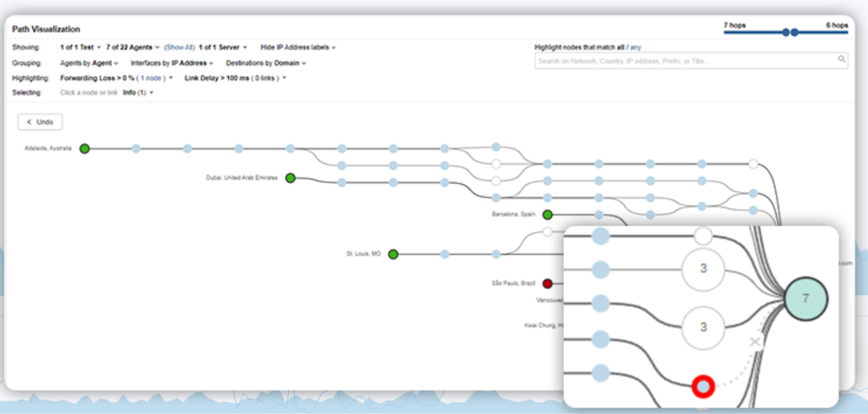
Task: Click the '(Show All)' link
Action: (x=180, y=48)
